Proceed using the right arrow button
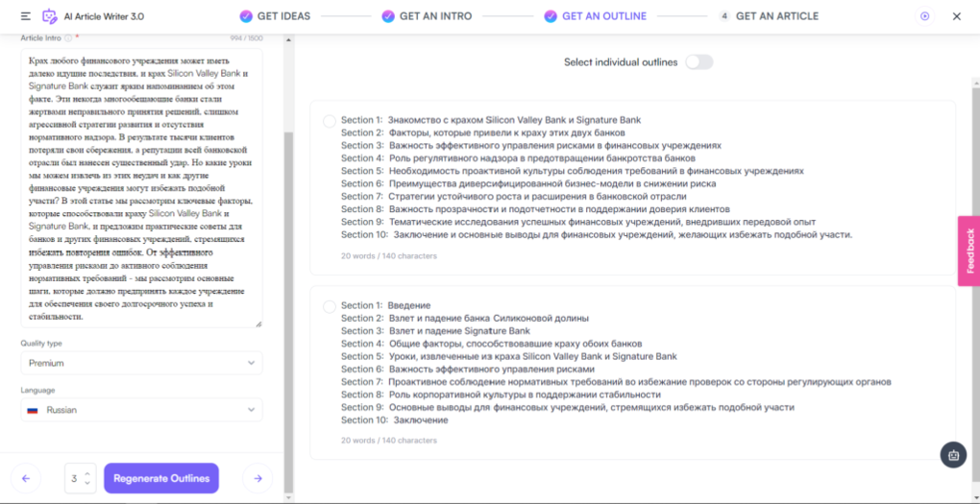This screenshot has width=980, height=504. click(x=257, y=478)
